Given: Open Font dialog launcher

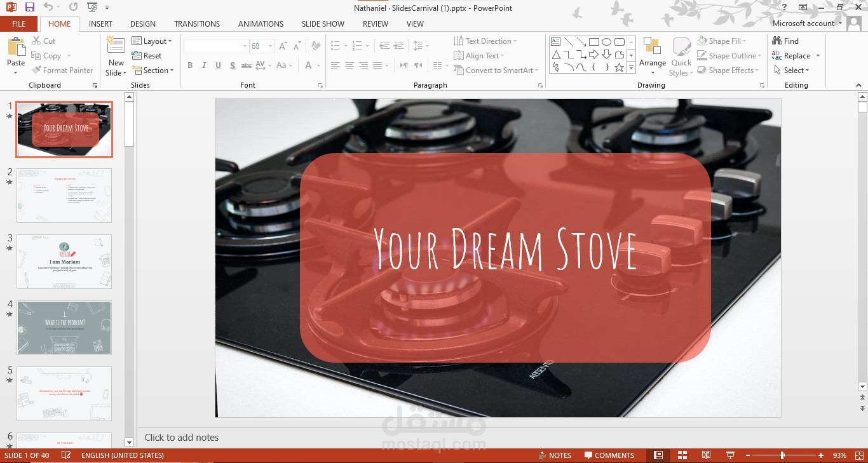Looking at the screenshot, I should pyautogui.click(x=322, y=85).
